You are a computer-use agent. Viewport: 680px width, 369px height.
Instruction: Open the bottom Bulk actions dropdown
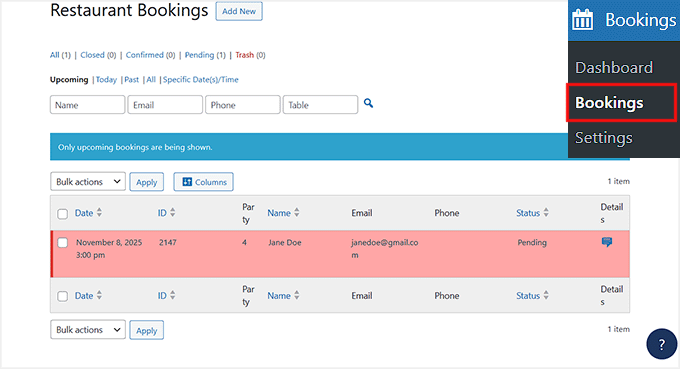pyautogui.click(x=88, y=330)
